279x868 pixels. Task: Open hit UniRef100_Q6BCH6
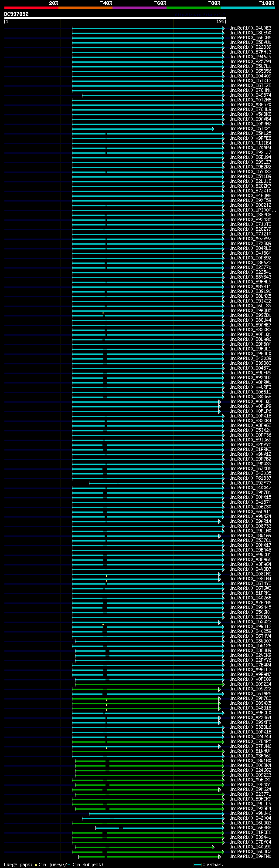250,37
